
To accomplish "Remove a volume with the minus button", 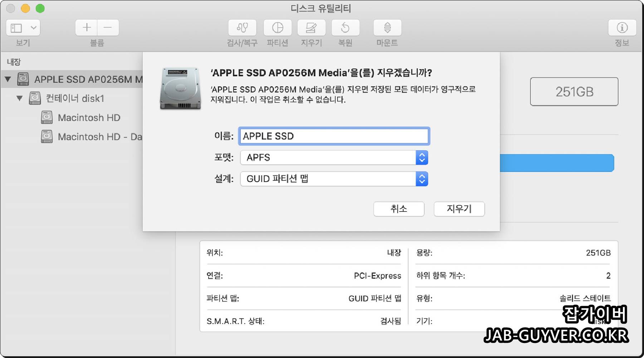I will click(x=108, y=28).
